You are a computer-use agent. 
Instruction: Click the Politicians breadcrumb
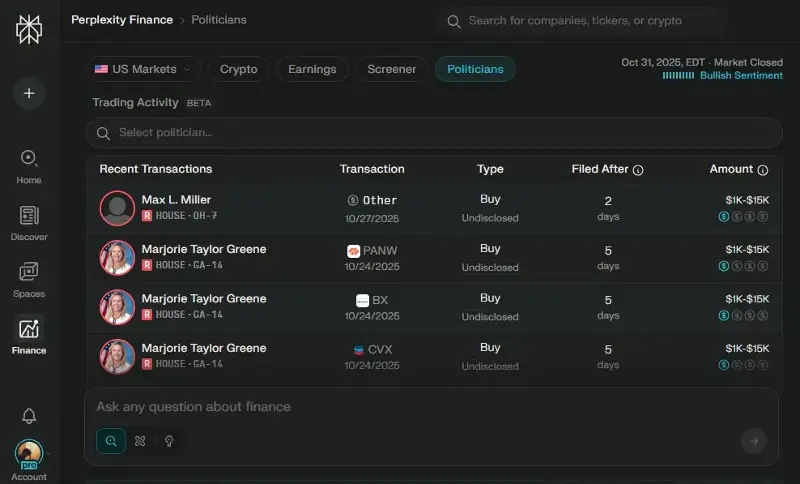pos(219,20)
